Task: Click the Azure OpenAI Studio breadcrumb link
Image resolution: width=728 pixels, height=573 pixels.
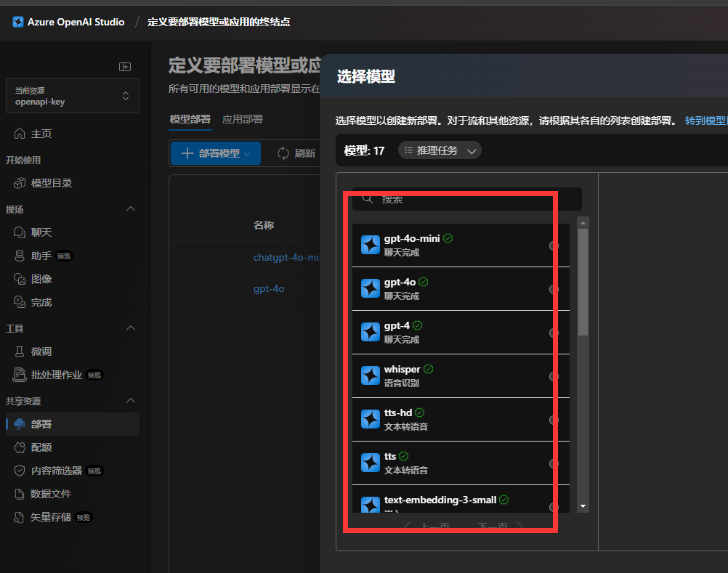Action: point(76,22)
